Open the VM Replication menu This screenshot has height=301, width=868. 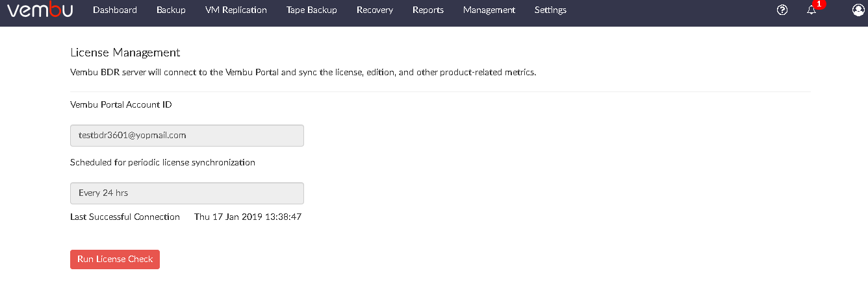[236, 10]
